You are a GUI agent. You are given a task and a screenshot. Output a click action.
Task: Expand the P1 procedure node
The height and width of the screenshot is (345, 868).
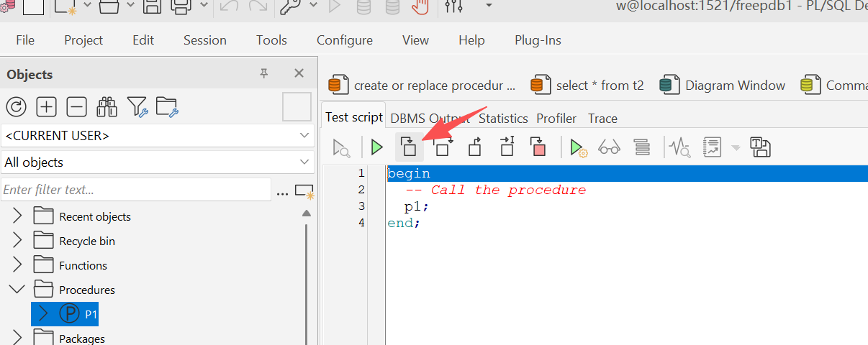point(43,314)
